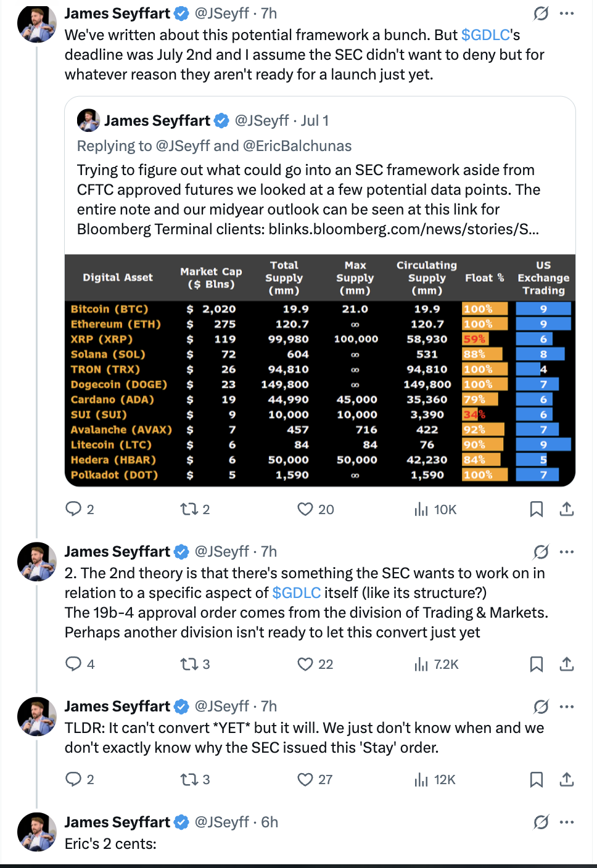The image size is (597, 868).
Task: Bookmark the first tweet with crypto table
Action: 537,509
